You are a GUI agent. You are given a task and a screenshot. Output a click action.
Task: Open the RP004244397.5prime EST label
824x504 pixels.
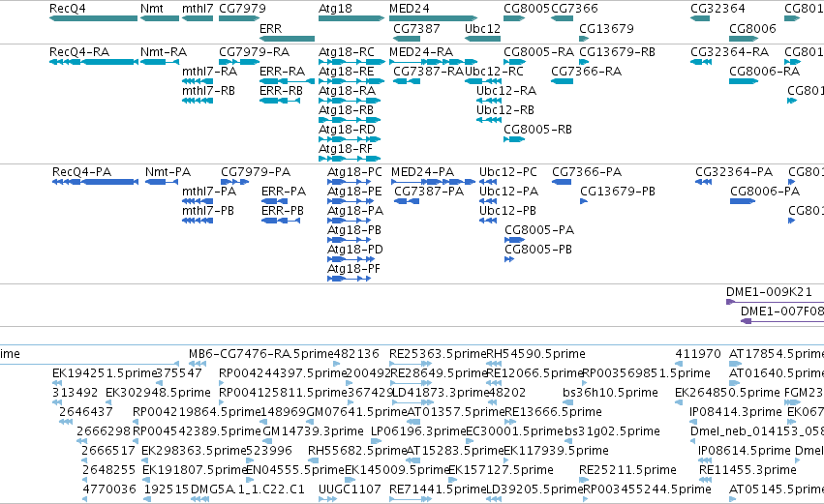point(283,373)
